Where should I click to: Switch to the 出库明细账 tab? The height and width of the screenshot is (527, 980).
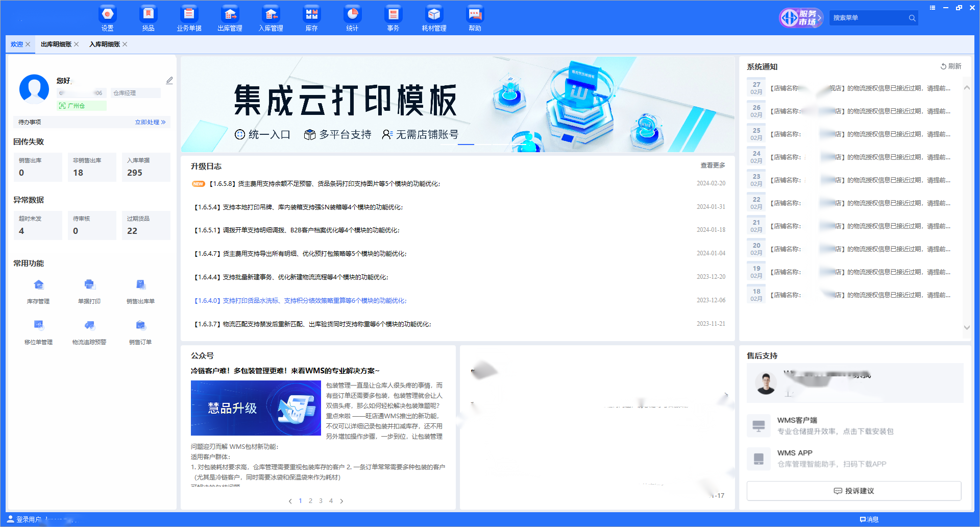click(56, 44)
